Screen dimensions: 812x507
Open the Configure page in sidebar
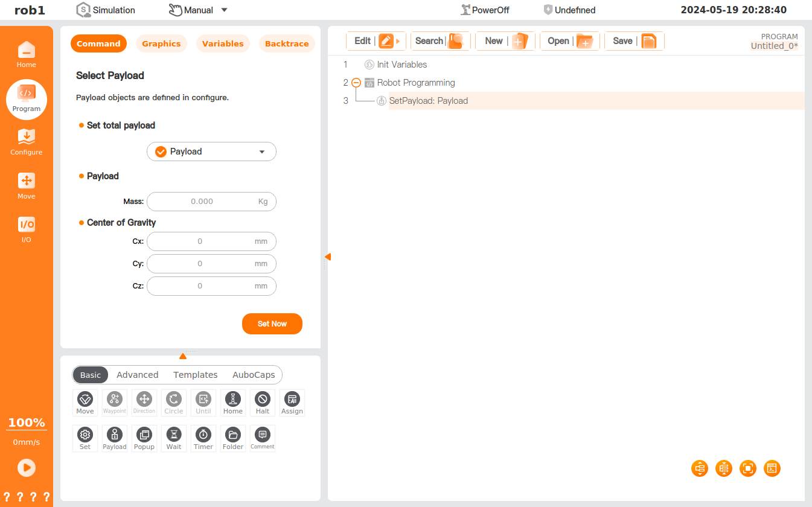point(27,142)
